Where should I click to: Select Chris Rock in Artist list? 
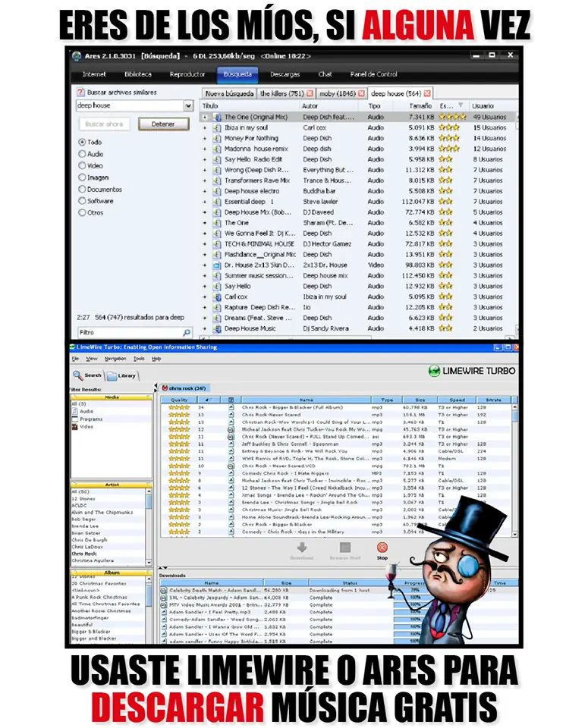pyautogui.click(x=84, y=554)
